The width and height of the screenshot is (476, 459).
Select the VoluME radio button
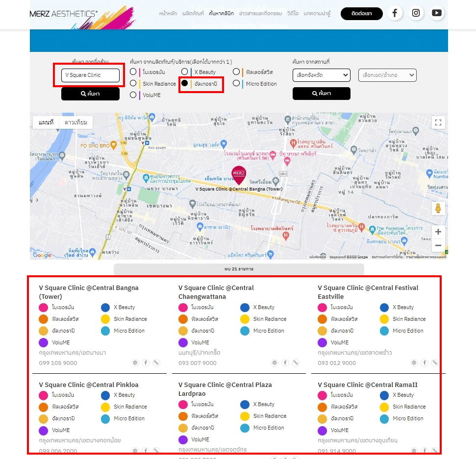[x=133, y=96]
